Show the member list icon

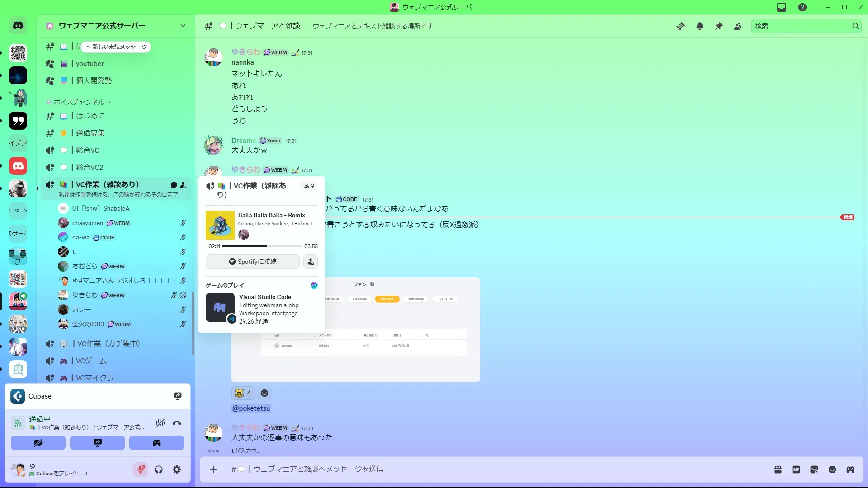(x=738, y=26)
